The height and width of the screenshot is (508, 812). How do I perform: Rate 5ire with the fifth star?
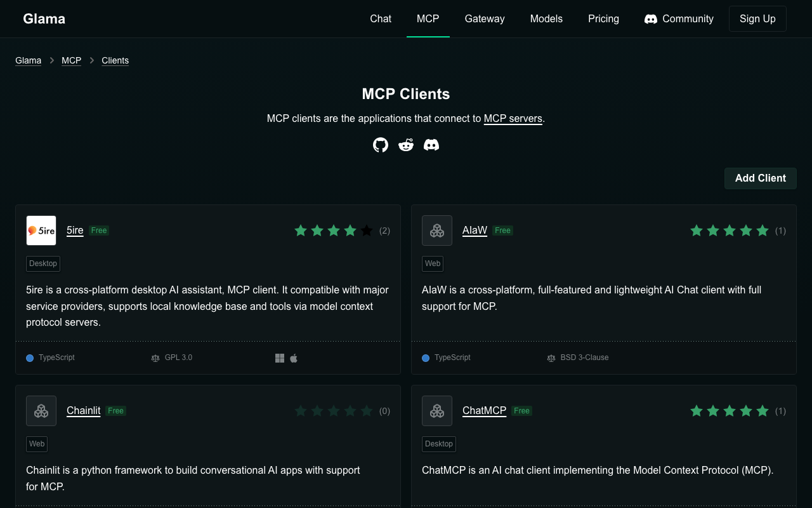[367, 231]
